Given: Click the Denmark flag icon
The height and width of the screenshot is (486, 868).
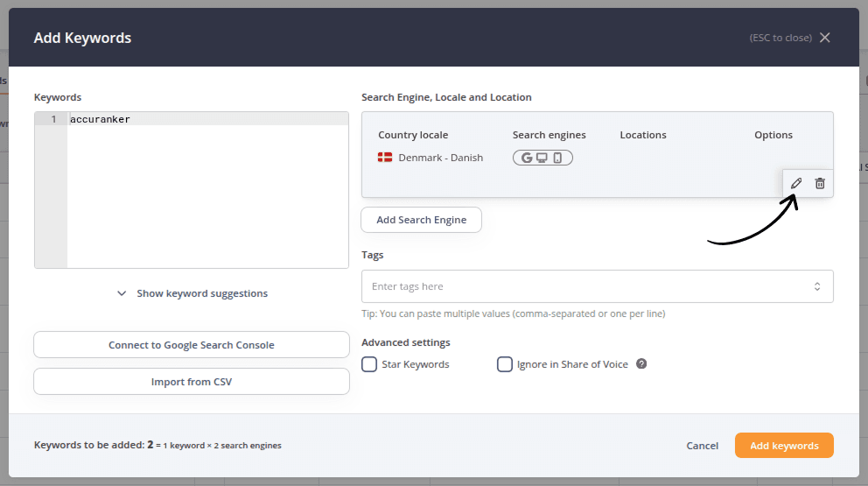Looking at the screenshot, I should point(385,158).
